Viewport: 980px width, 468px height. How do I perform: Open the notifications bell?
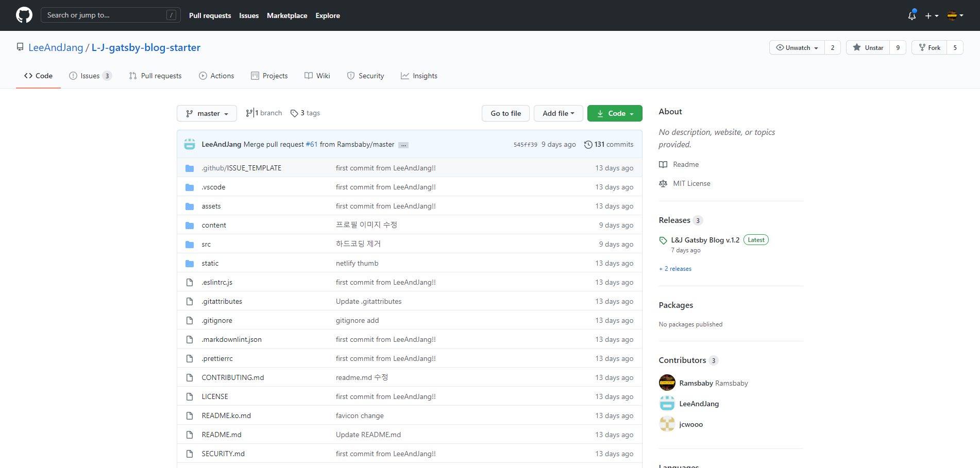point(911,15)
